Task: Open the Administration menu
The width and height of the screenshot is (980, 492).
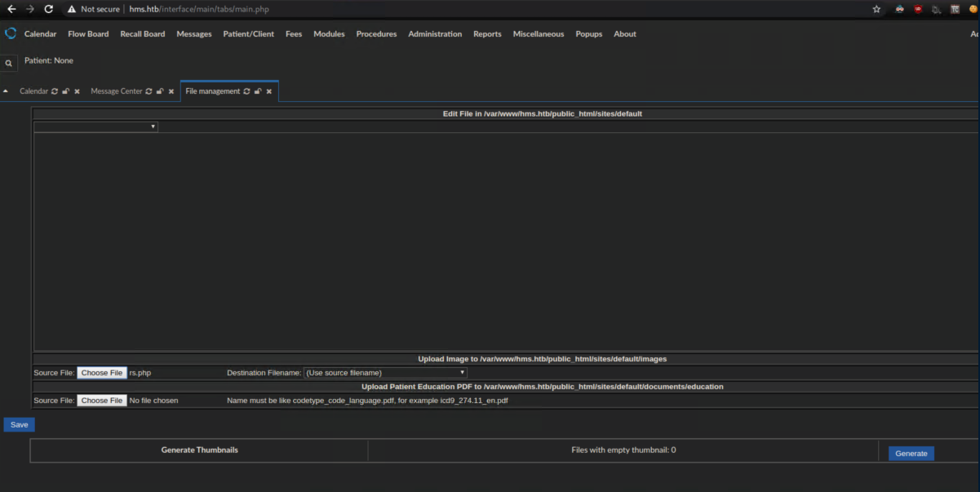Action: click(434, 34)
